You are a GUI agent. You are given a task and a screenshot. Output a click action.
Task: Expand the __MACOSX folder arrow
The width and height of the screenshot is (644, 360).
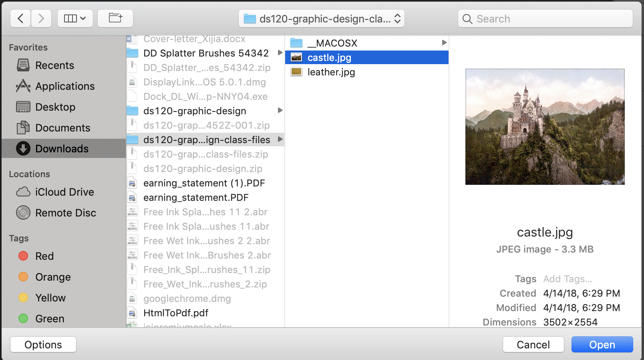point(444,42)
